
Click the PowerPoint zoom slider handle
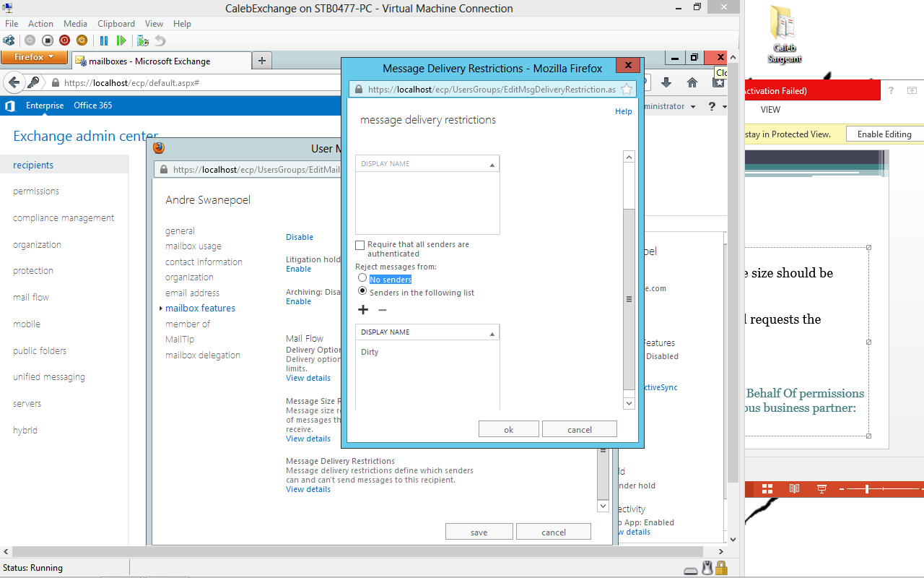pyautogui.click(x=866, y=489)
